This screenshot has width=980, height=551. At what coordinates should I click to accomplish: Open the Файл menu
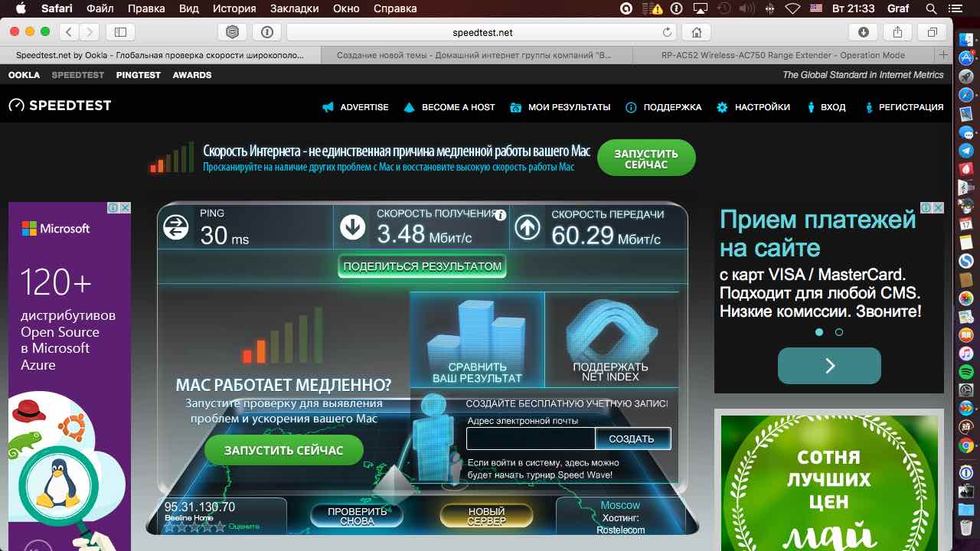coord(101,8)
